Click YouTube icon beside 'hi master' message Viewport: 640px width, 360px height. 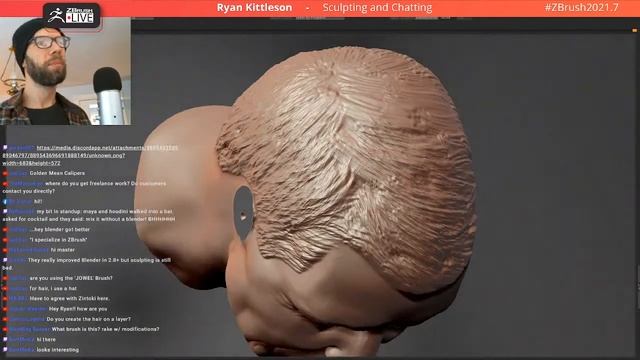[5, 250]
